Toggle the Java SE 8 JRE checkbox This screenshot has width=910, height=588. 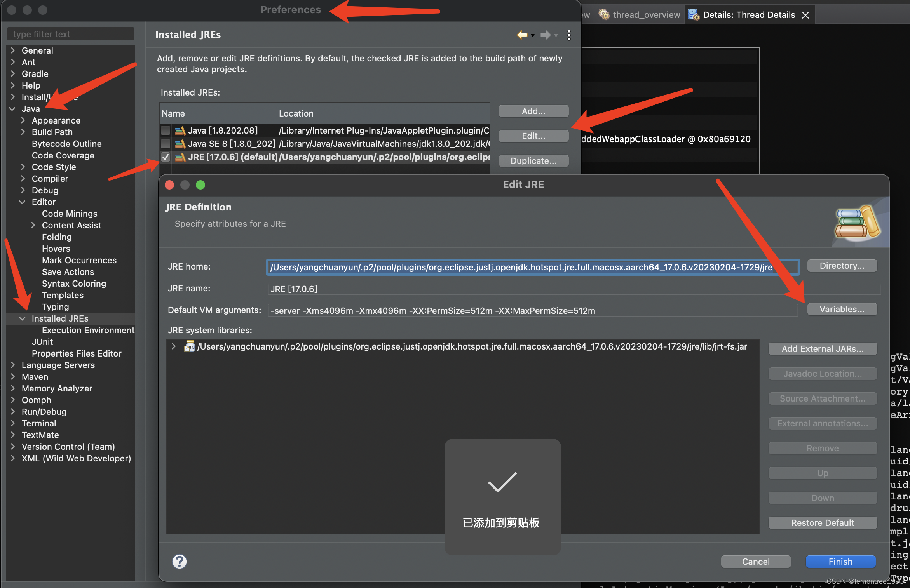pyautogui.click(x=165, y=144)
